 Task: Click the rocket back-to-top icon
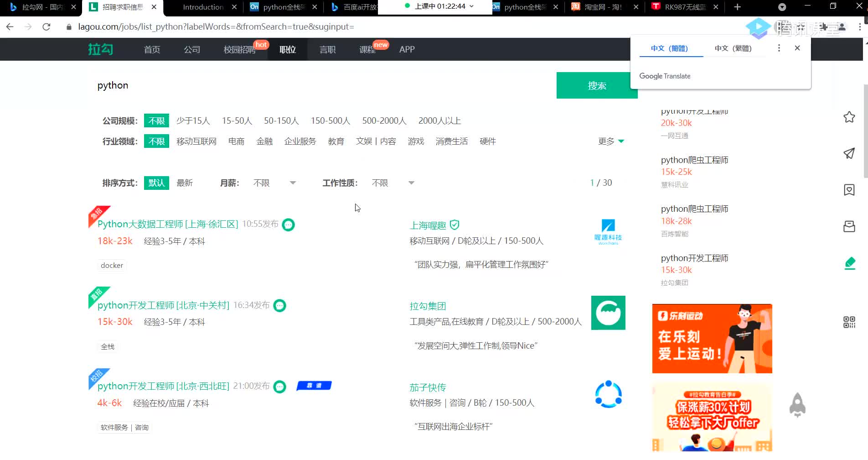pyautogui.click(x=797, y=405)
